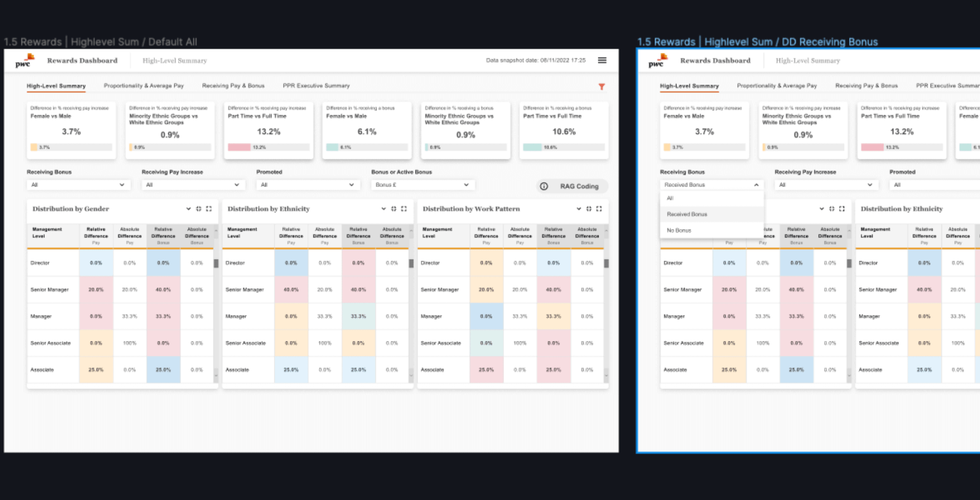The image size is (980, 500).
Task: Maximize Distribution by Gender in Default All frame
Action: pyautogui.click(x=209, y=209)
